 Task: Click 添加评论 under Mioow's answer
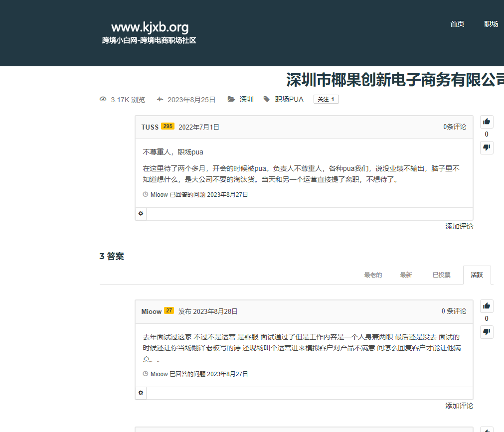coord(459,406)
